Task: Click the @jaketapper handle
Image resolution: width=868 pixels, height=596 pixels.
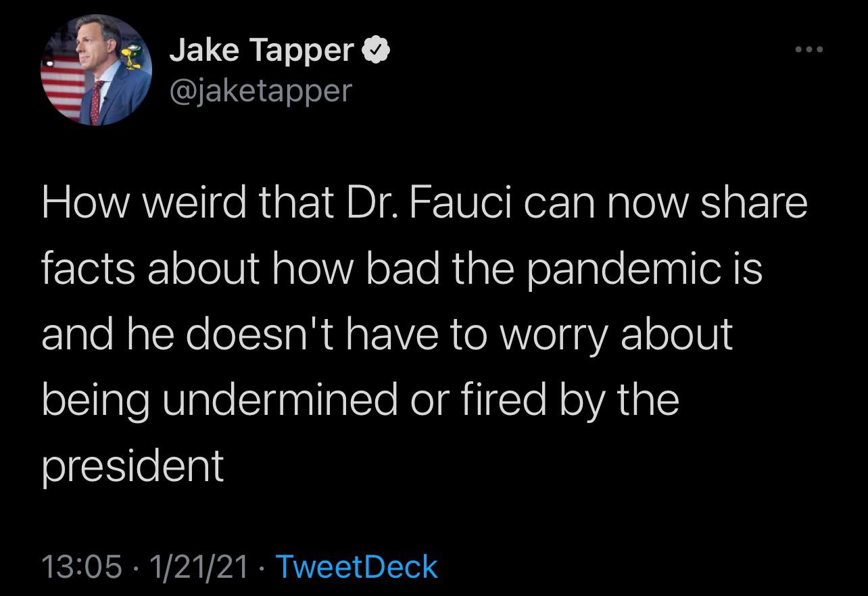Action: point(260,91)
